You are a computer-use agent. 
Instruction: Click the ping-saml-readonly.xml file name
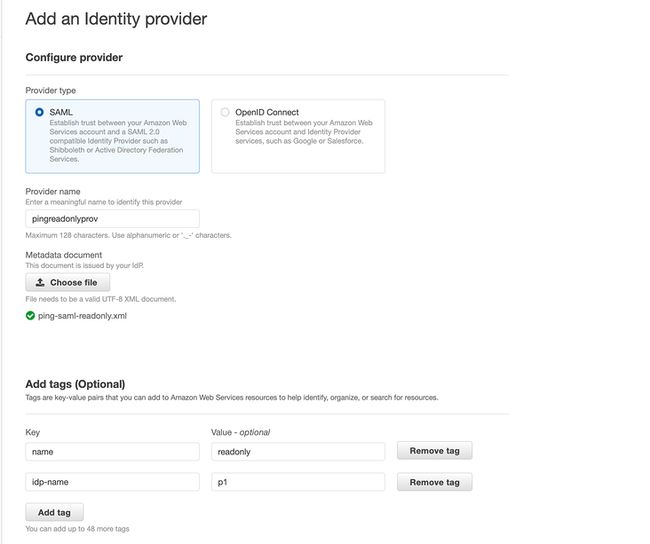pos(82,316)
